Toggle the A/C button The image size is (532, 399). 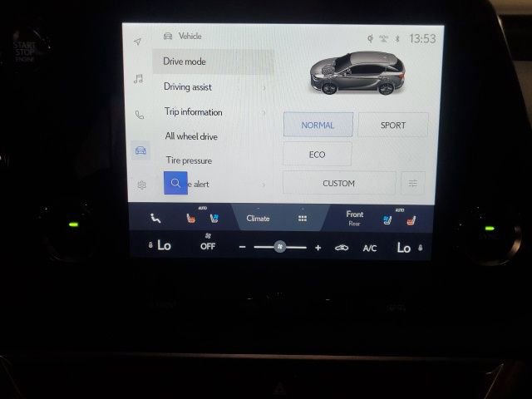(x=369, y=249)
